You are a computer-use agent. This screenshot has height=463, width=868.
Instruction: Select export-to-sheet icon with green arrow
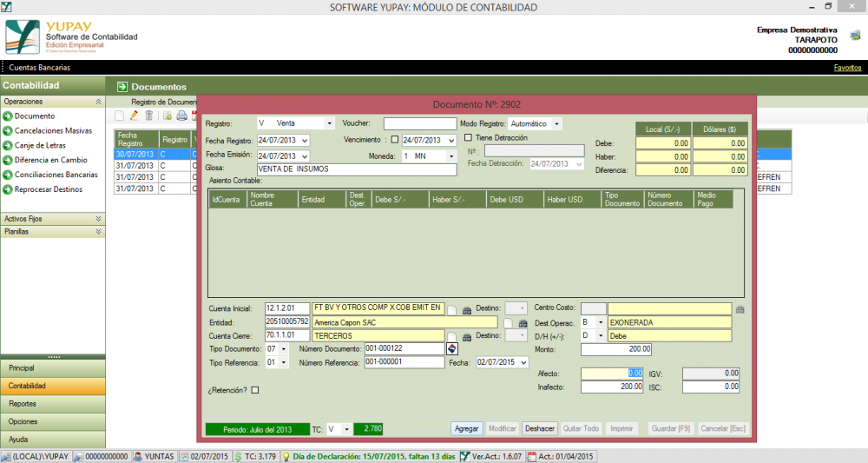click(x=167, y=116)
